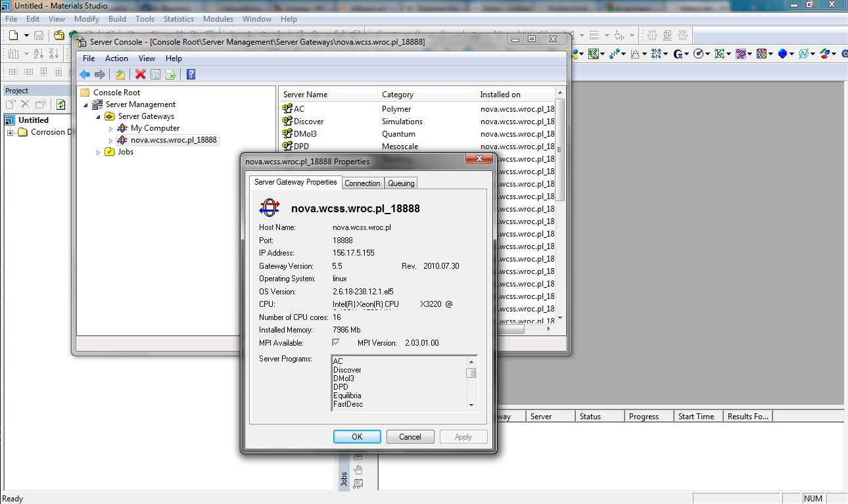Toggle the MPI Available checkbox
This screenshot has width=848, height=504.
(336, 343)
